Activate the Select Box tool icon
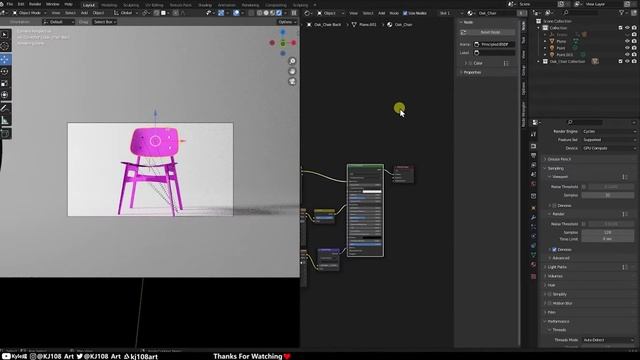This screenshot has width=640, height=360. pos(4,35)
